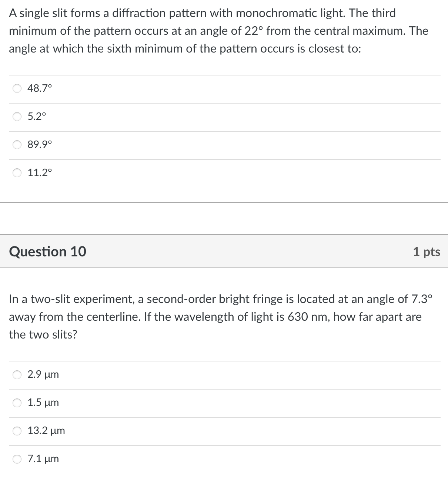Select the 2.9 μm answer option
The image size is (448, 478).
[x=17, y=375]
